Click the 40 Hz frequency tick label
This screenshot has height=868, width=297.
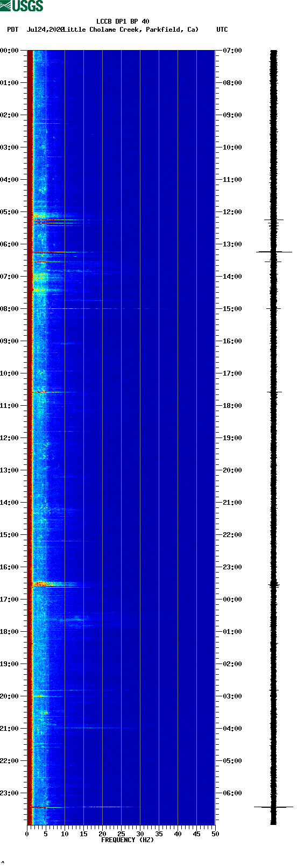pyautogui.click(x=178, y=834)
